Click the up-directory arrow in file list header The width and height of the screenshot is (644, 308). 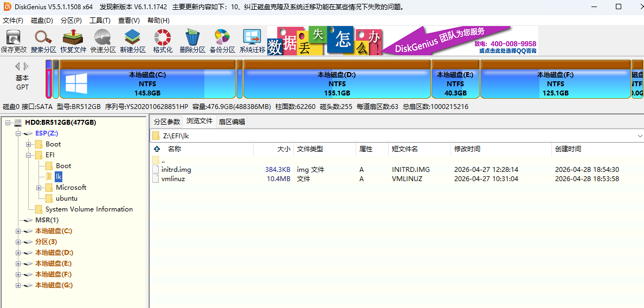(157, 149)
